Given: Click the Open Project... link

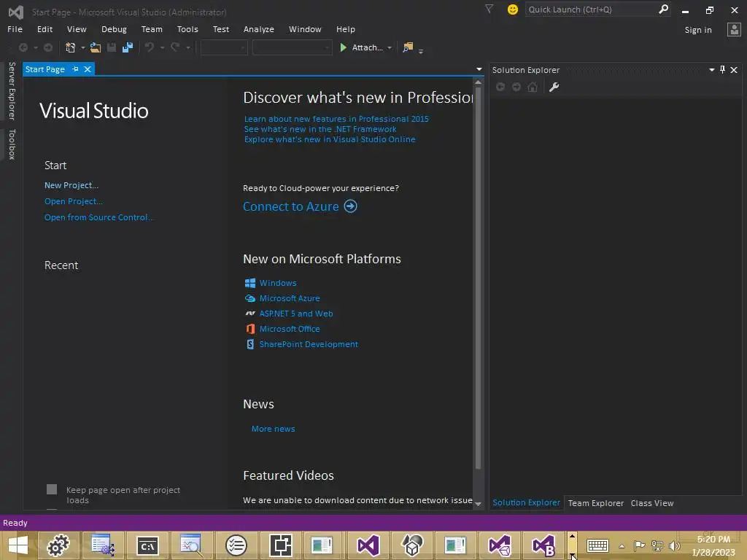Looking at the screenshot, I should click(74, 201).
